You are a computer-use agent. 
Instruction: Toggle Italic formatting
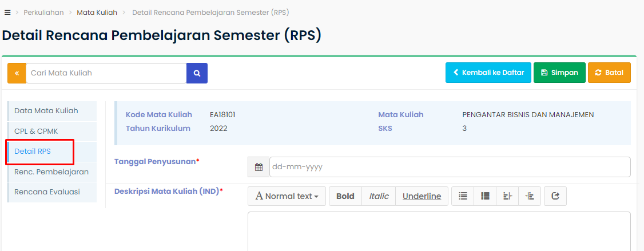click(379, 196)
